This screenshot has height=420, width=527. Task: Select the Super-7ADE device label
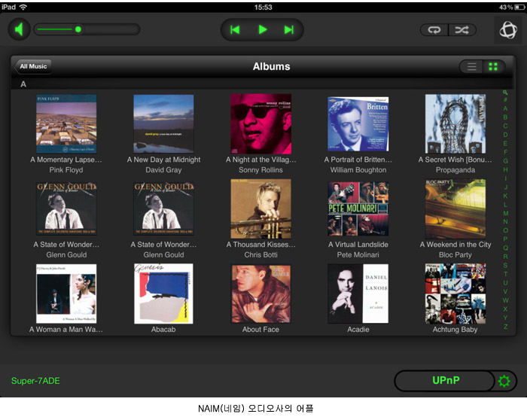point(35,381)
